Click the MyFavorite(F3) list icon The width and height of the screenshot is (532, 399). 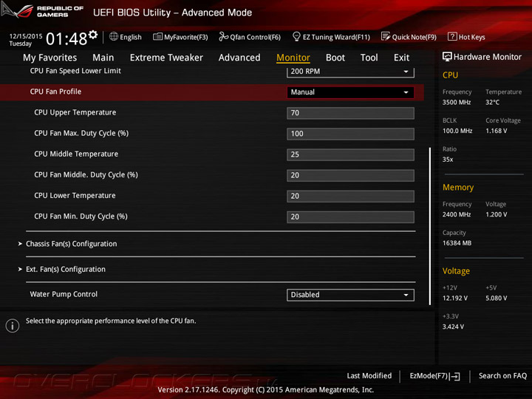tap(157, 36)
